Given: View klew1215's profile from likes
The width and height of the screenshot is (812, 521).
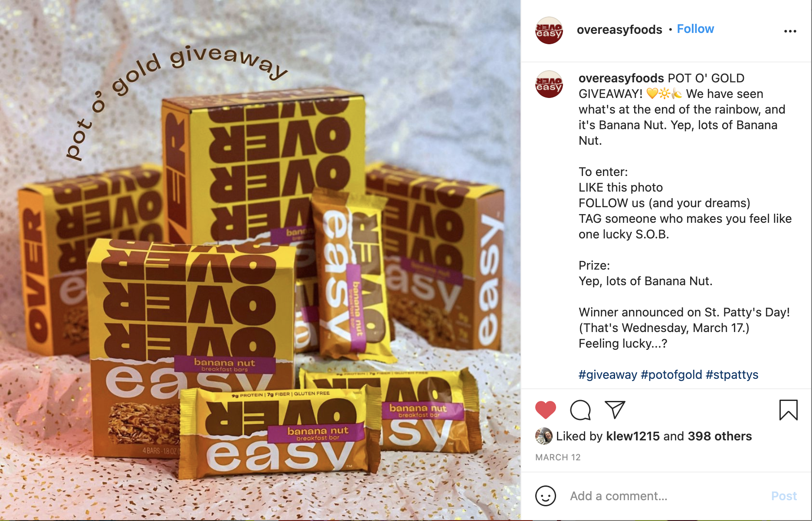Looking at the screenshot, I should coord(633,436).
